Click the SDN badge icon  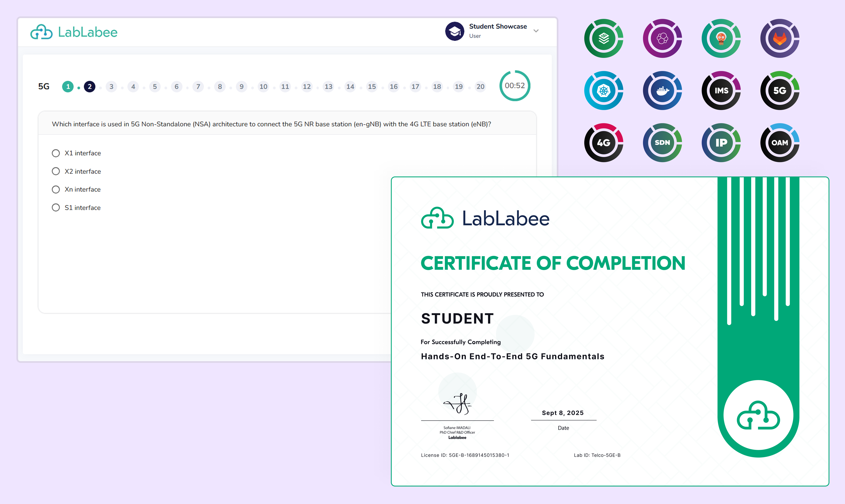click(662, 143)
